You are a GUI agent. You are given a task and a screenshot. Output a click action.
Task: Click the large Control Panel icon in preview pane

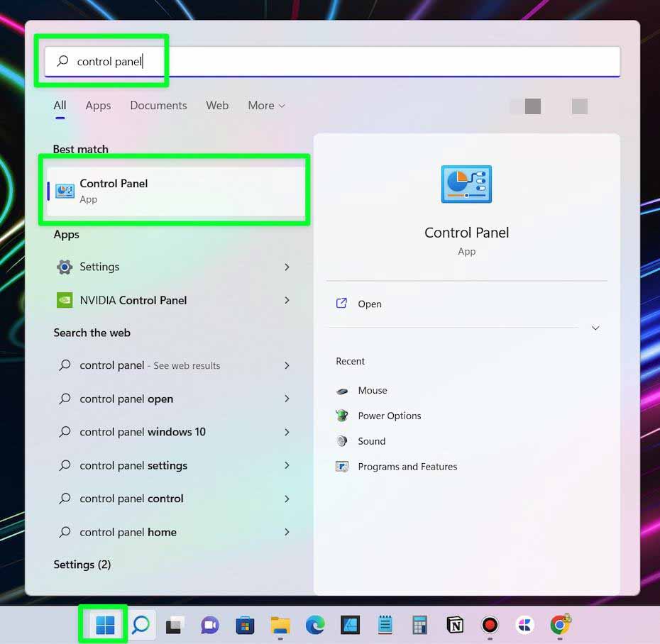pos(466,184)
